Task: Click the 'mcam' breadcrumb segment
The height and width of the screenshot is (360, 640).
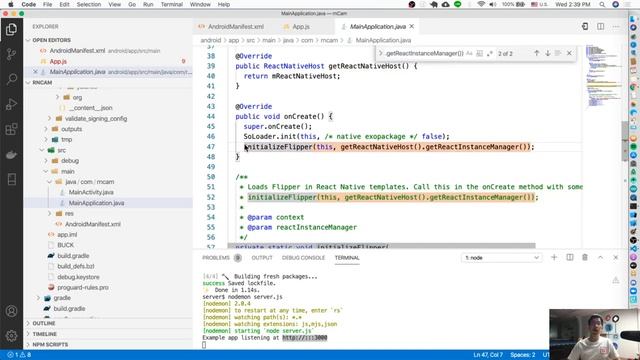Action: [x=329, y=40]
